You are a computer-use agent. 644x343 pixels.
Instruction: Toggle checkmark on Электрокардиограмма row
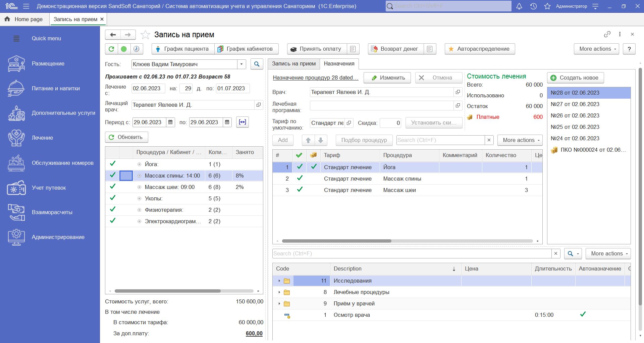(113, 221)
